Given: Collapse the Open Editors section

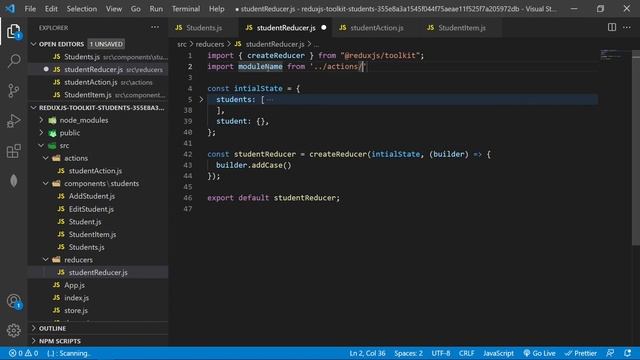Looking at the screenshot, I should 34,44.
